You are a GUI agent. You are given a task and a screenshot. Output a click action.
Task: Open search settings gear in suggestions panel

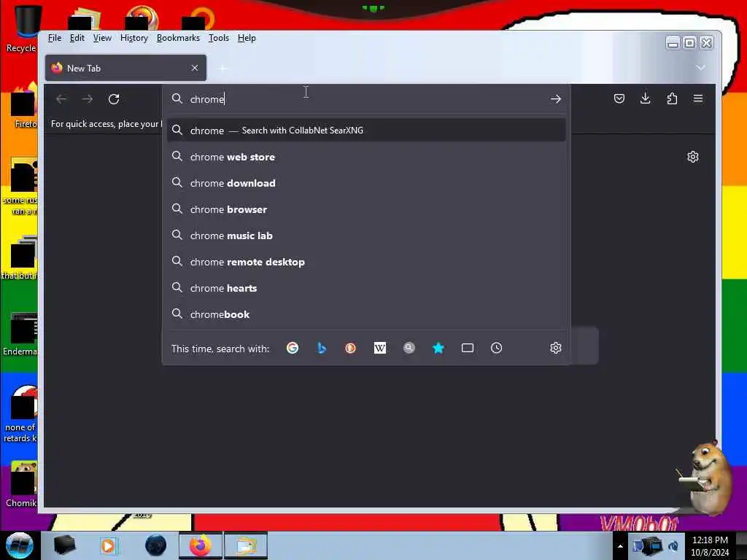[x=555, y=348]
